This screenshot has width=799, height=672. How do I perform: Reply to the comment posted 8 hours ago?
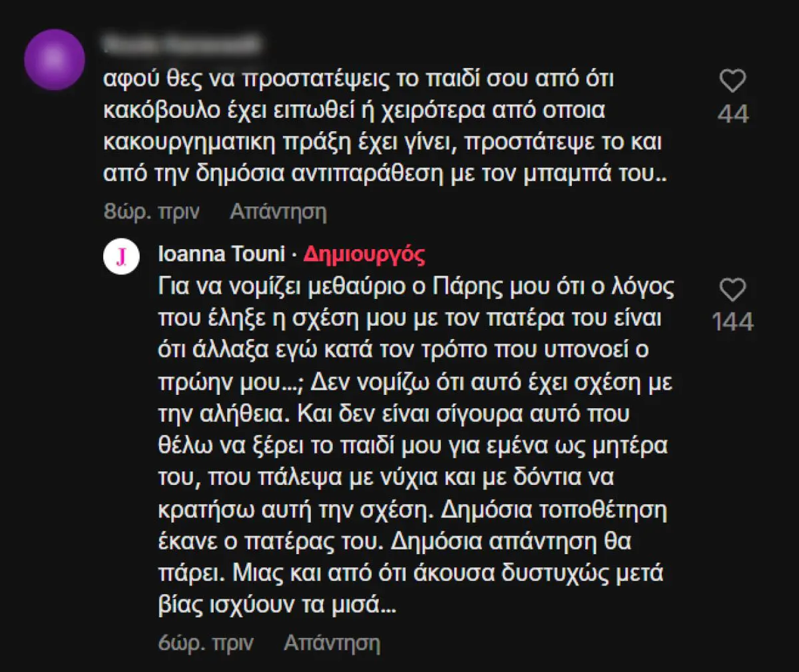(x=278, y=212)
